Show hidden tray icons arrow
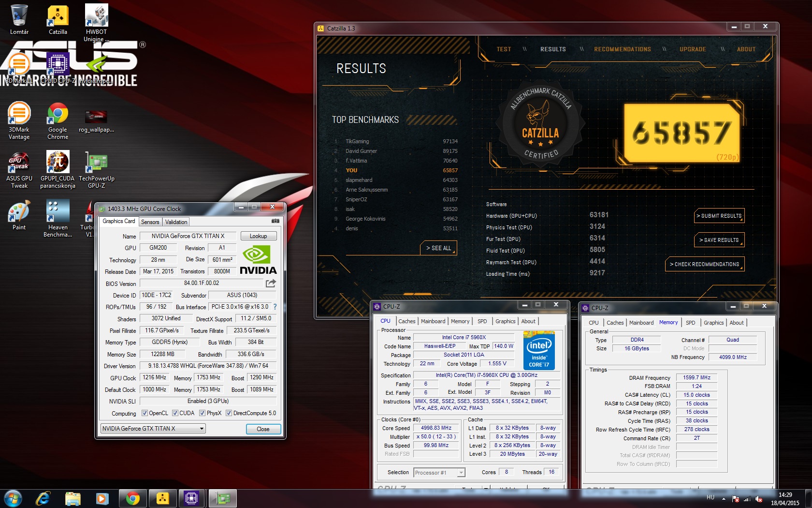The image size is (812, 508). click(x=724, y=499)
